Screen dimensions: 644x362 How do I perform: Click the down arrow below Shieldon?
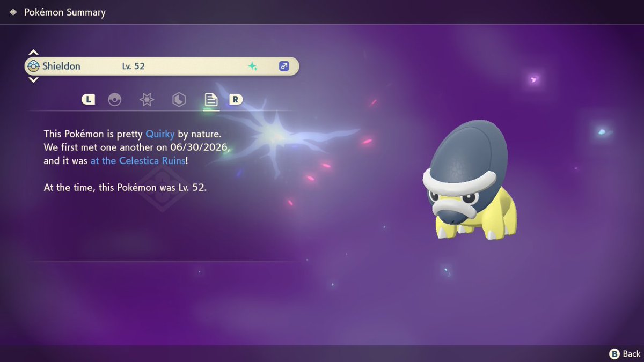coord(33,79)
